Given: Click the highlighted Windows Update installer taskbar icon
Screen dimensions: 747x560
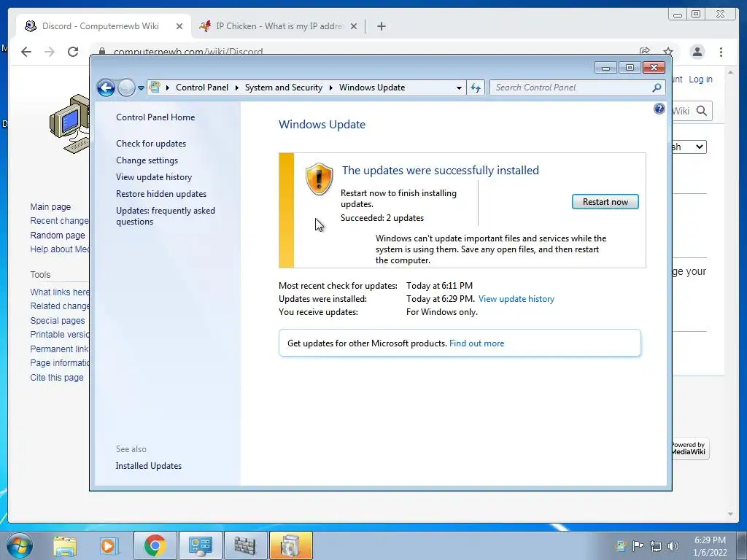Looking at the screenshot, I should [x=290, y=545].
